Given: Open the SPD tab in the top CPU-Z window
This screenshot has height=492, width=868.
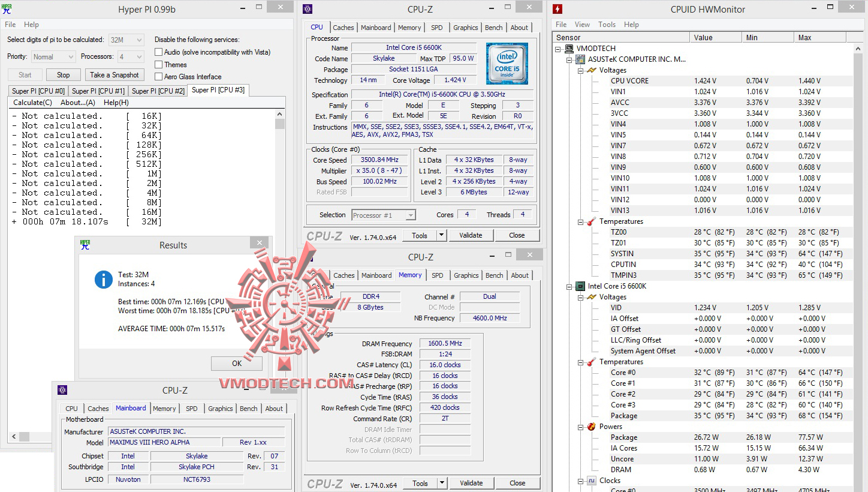Looking at the screenshot, I should (437, 28).
